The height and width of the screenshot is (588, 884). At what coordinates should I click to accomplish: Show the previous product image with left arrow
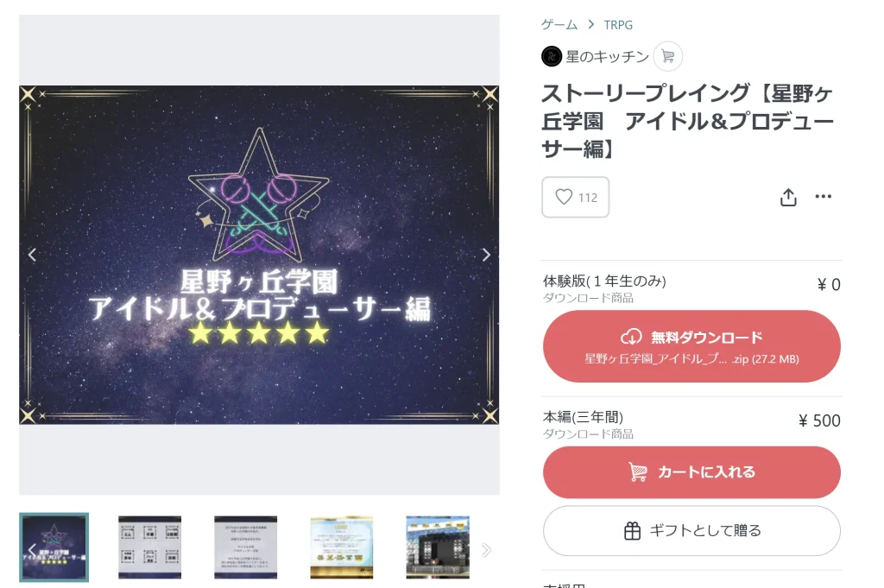click(x=32, y=255)
